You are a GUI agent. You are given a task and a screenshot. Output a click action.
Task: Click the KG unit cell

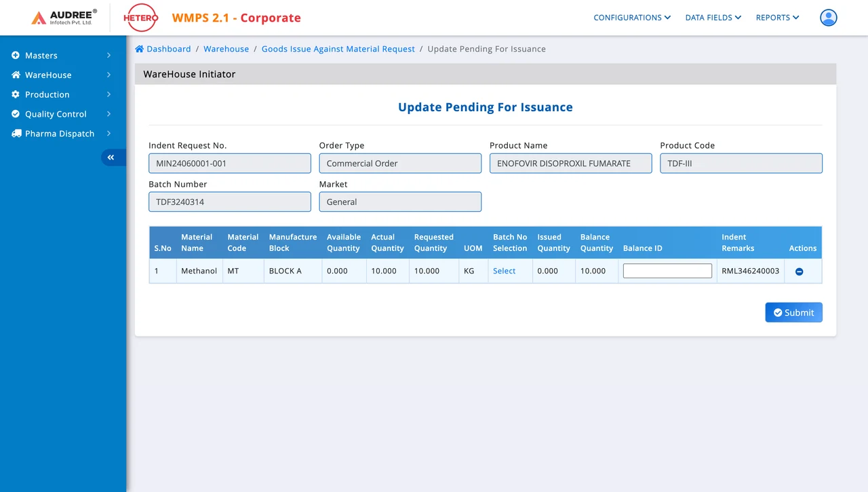click(x=473, y=271)
